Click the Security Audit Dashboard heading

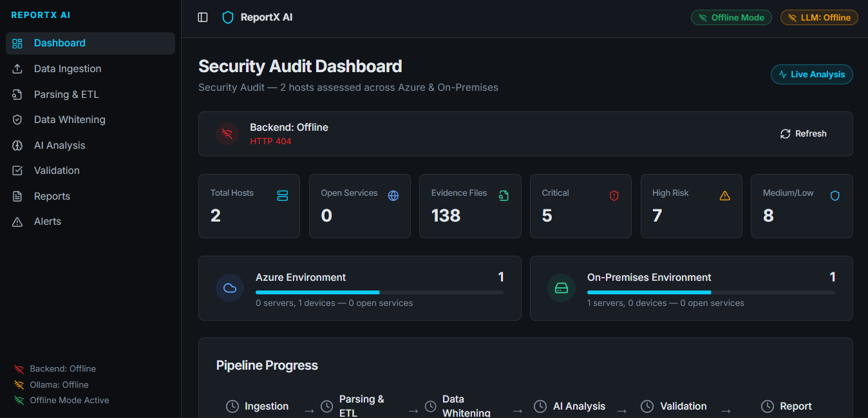300,66
